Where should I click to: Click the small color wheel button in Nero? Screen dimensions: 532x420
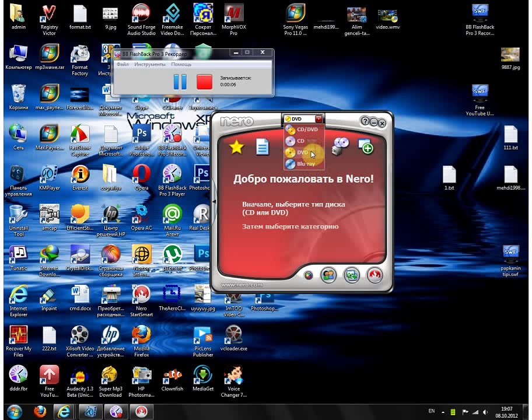click(308, 275)
